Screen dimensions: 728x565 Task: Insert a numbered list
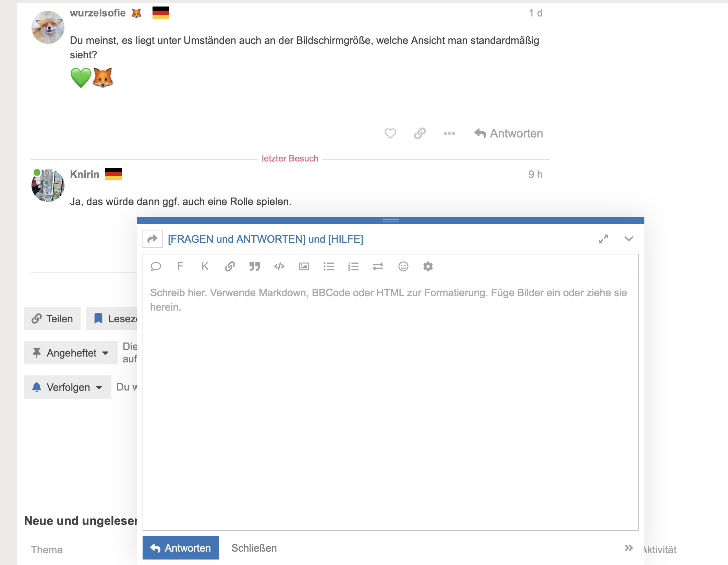pos(353,266)
